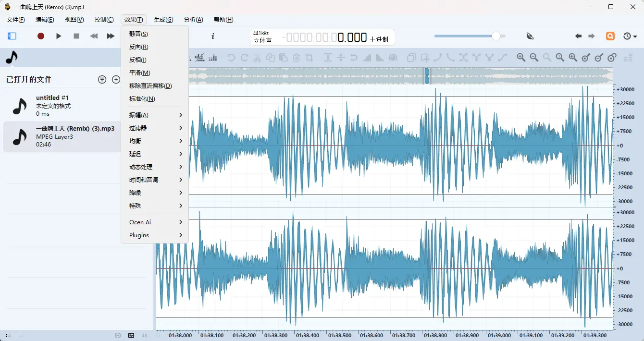Open the 帮助 menu
This screenshot has width=644, height=341.
(223, 20)
